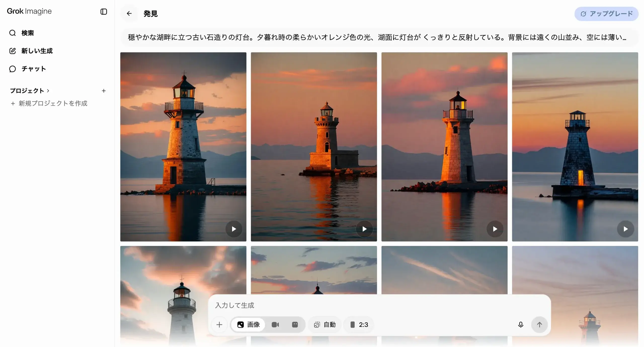
Task: Open 検索 (search) in the sidebar
Action: tap(21, 33)
